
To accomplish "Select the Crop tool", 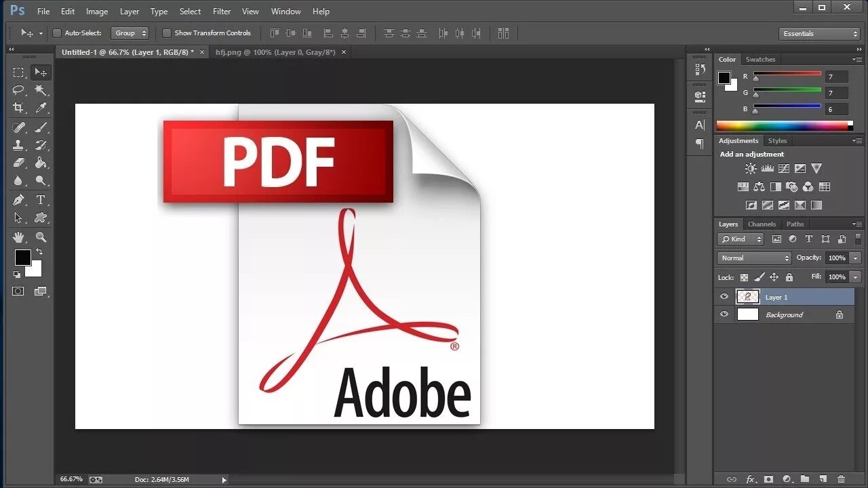I will click(x=18, y=108).
